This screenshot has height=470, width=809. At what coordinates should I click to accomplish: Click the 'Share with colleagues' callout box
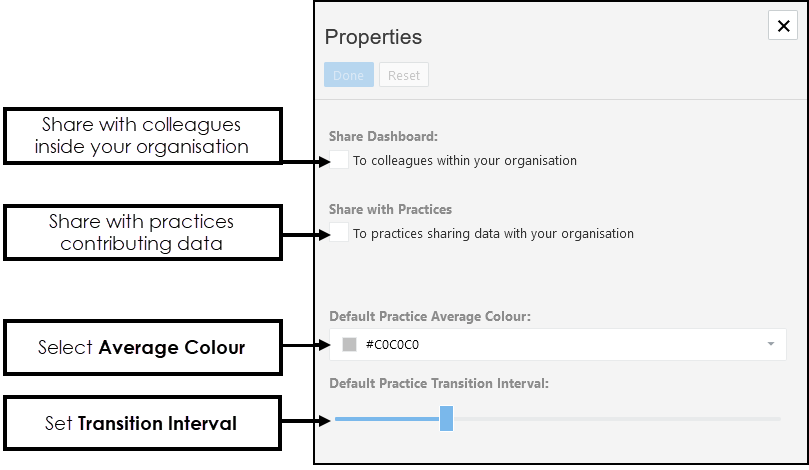point(142,136)
